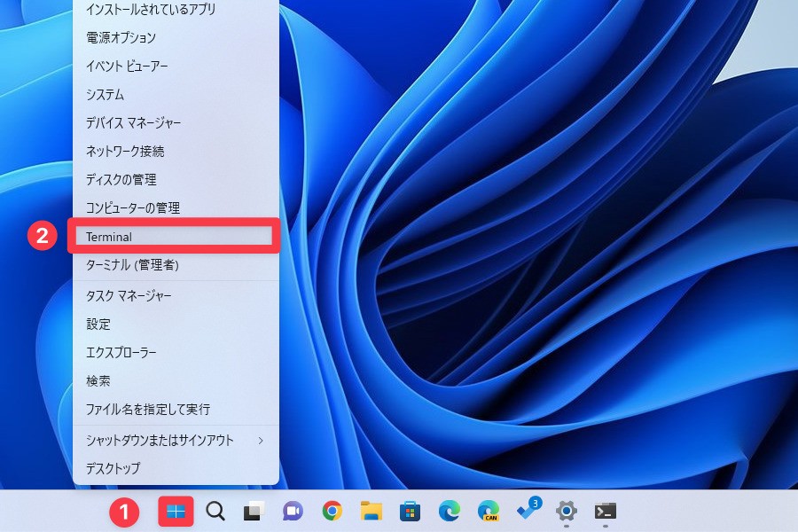Select ディスクの管理 from the menu
This screenshot has height=532, width=798.
(176, 179)
